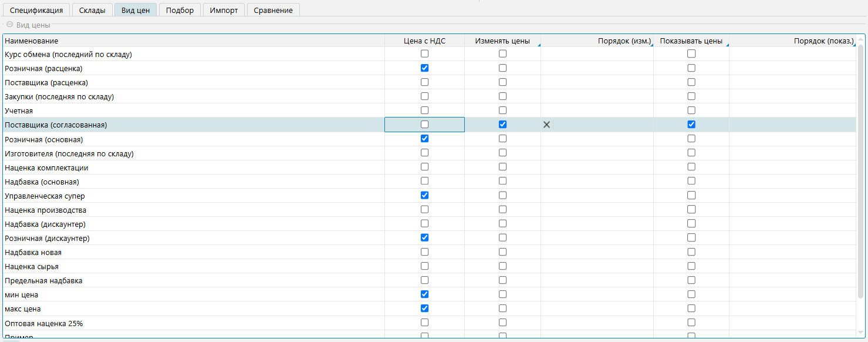This screenshot has height=342, width=868.
Task: Uncheck Цена с НДС for мин цена
Action: tap(425, 294)
